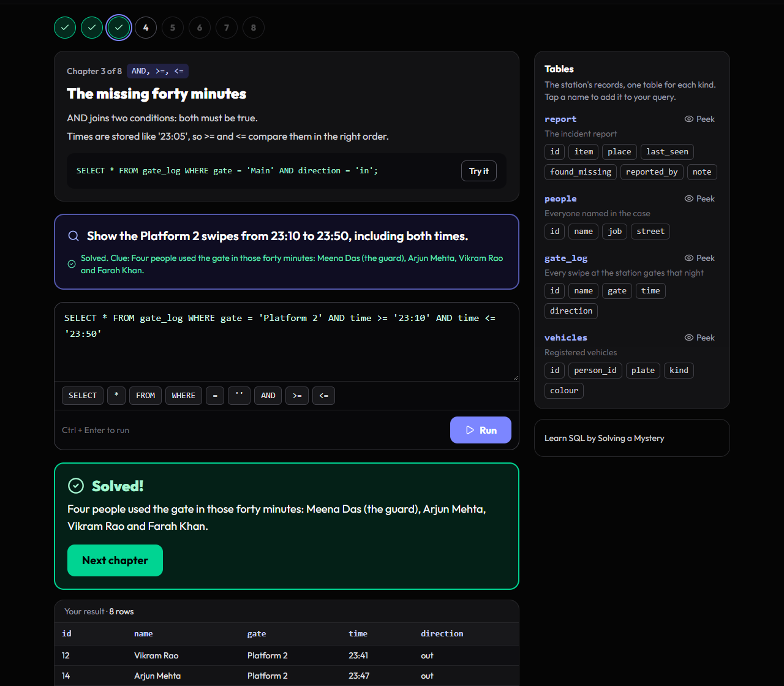
Task: Click inside the SQL query editor
Action: [x=287, y=342]
